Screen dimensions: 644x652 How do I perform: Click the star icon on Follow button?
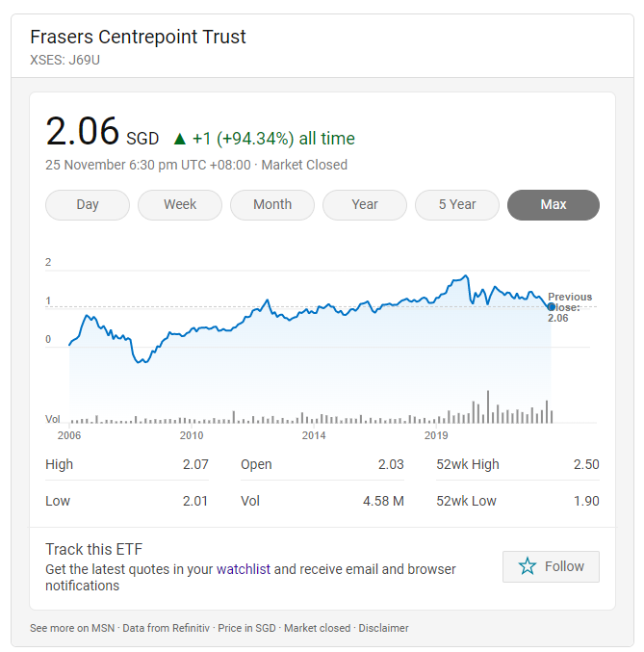tap(528, 566)
